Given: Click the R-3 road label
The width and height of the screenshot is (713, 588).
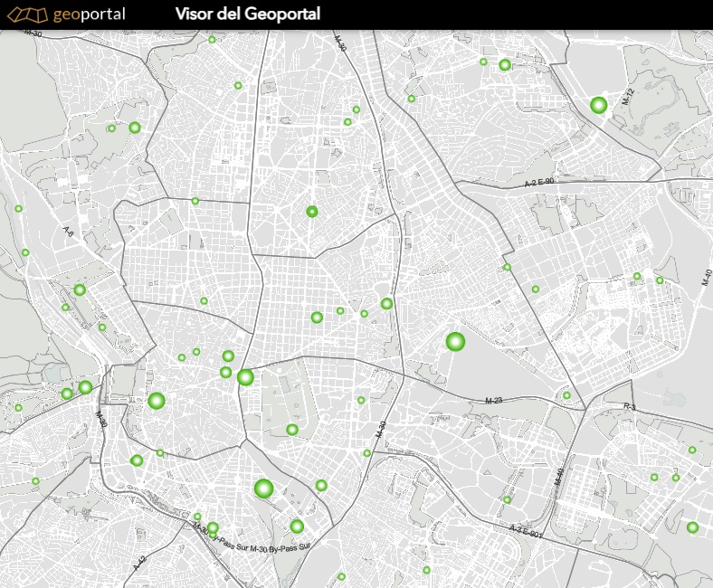Looking at the screenshot, I should click(x=629, y=408).
